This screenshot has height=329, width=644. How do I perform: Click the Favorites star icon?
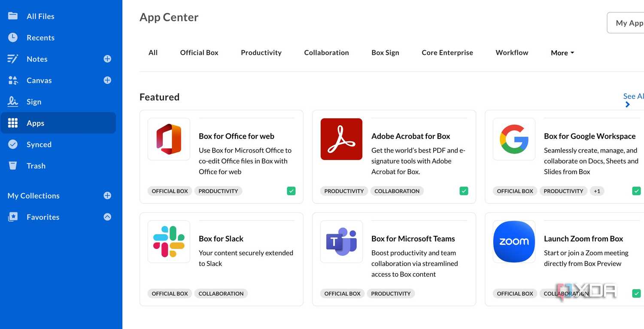[x=13, y=217]
